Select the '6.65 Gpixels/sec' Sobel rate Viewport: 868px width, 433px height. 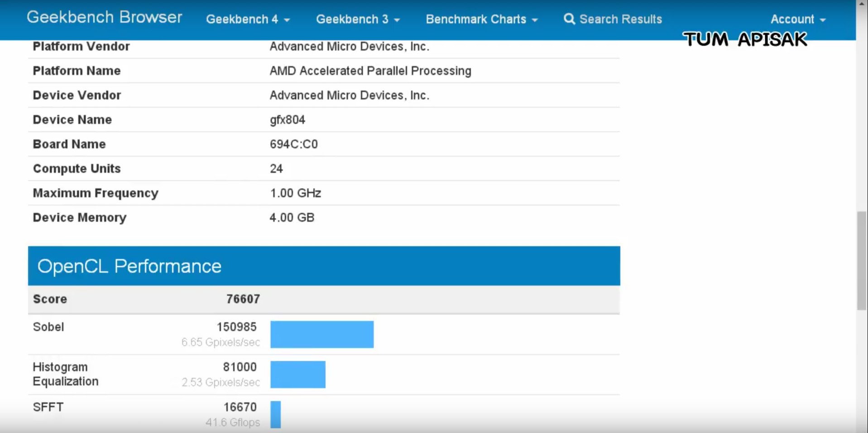(221, 342)
